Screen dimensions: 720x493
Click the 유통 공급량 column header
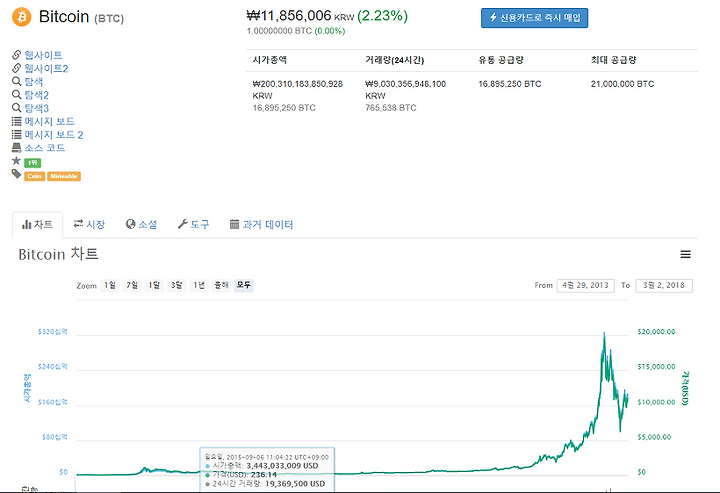coord(501,60)
